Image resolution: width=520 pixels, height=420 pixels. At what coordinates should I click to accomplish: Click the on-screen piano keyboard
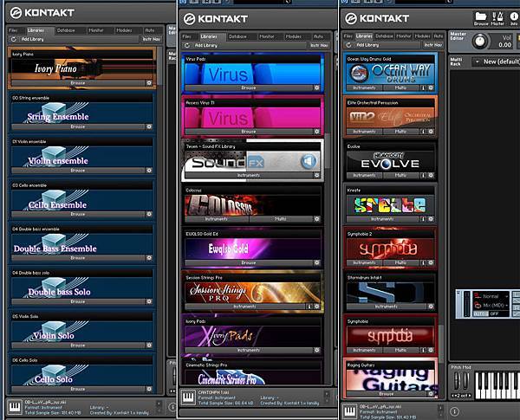(x=497, y=385)
